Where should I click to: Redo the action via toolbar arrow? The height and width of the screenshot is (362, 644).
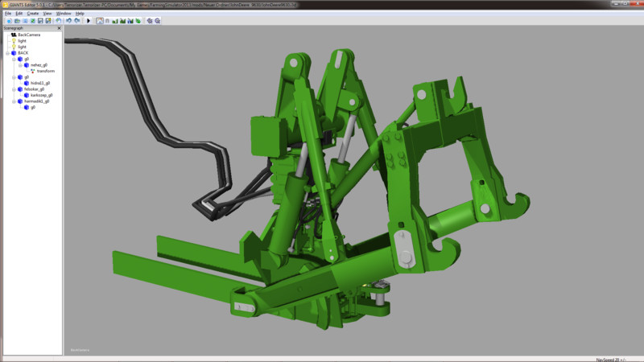(76, 21)
